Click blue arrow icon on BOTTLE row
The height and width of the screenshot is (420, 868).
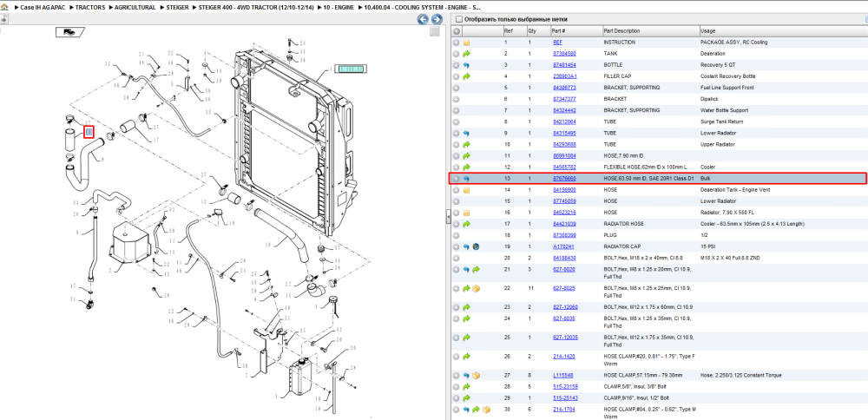click(466, 65)
